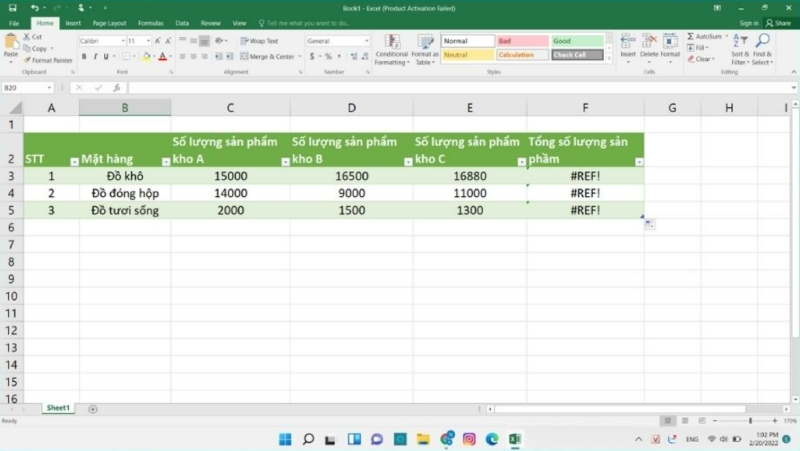Image resolution: width=800 pixels, height=451 pixels.
Task: Click the Name Box showing B20
Action: (30, 88)
